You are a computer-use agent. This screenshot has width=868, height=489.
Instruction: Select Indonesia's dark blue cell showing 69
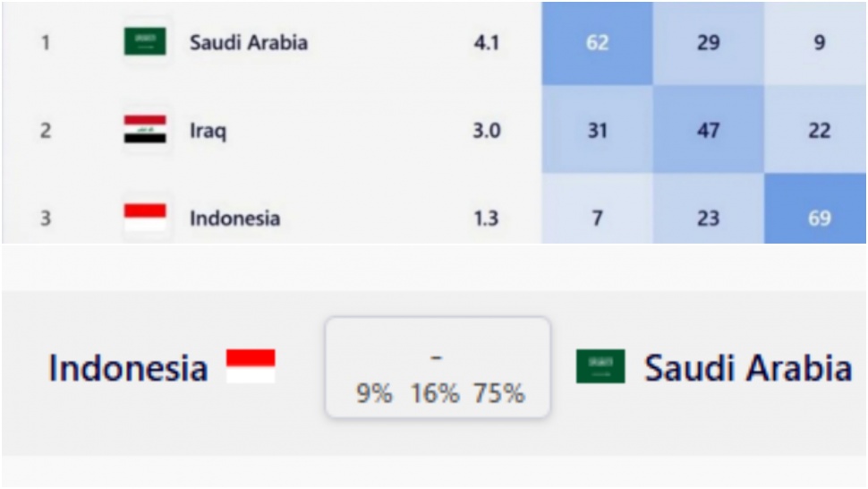(819, 218)
